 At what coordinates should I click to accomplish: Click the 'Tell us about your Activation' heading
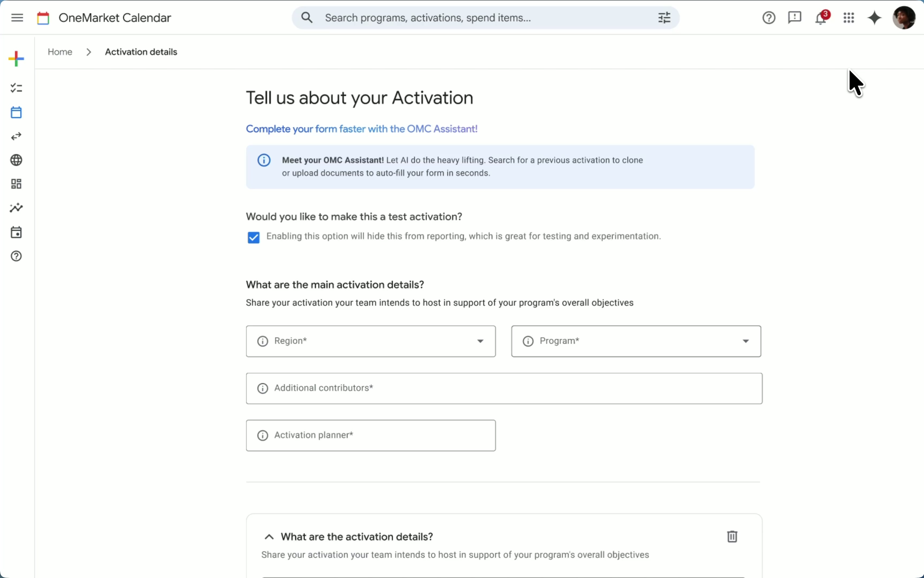360,98
